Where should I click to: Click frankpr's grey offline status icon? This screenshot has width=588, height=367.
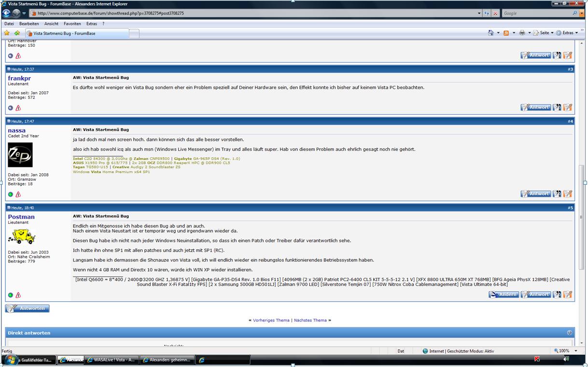coord(11,108)
